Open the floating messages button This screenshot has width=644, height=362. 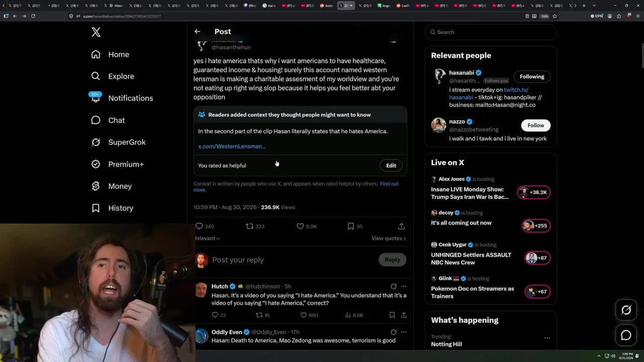[626, 335]
